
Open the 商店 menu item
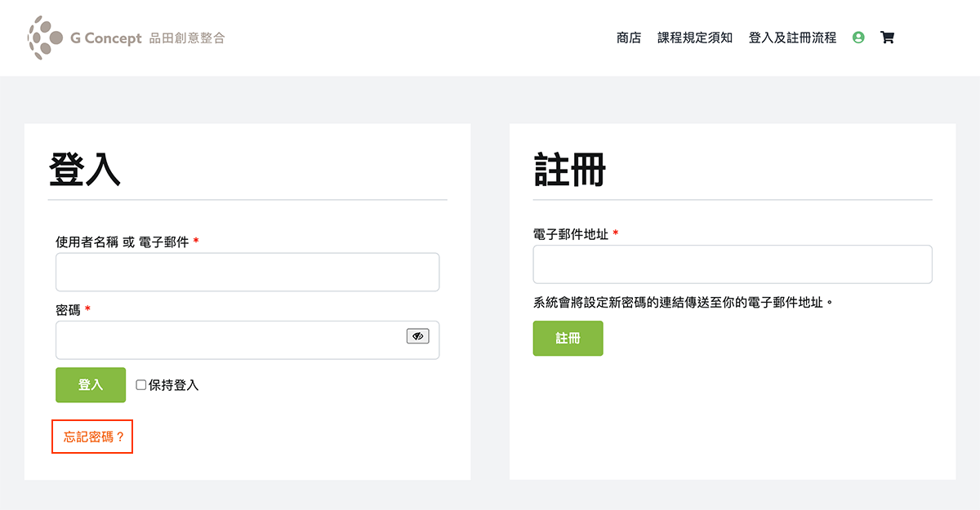click(628, 38)
